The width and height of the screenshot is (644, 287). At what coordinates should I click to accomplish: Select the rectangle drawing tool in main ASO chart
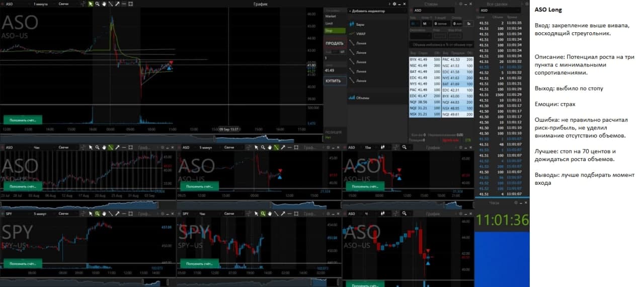click(x=131, y=4)
